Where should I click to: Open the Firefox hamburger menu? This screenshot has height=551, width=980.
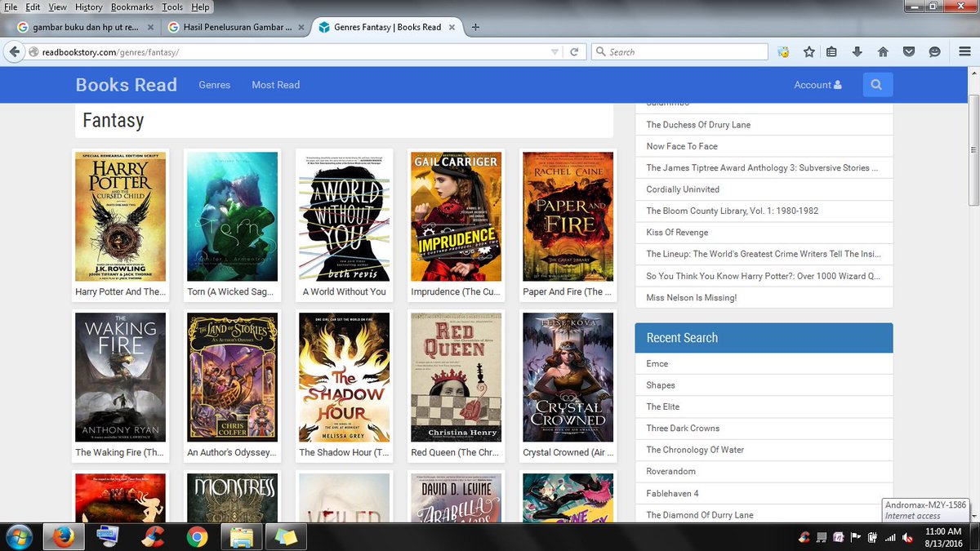(x=964, y=51)
